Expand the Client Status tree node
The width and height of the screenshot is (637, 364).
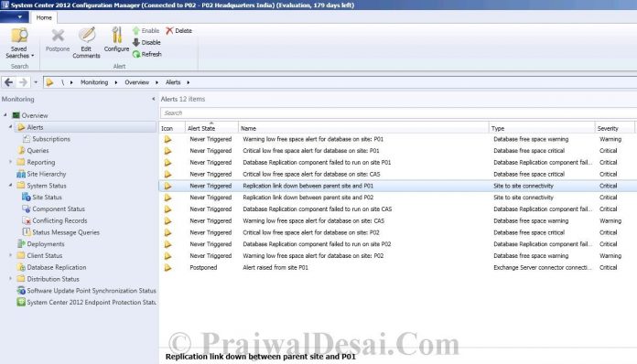pyautogui.click(x=11, y=255)
